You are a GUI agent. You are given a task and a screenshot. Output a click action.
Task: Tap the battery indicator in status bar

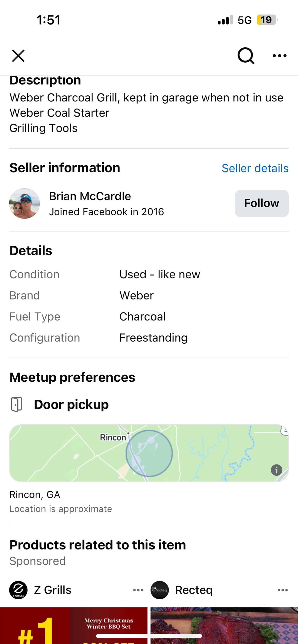click(267, 20)
